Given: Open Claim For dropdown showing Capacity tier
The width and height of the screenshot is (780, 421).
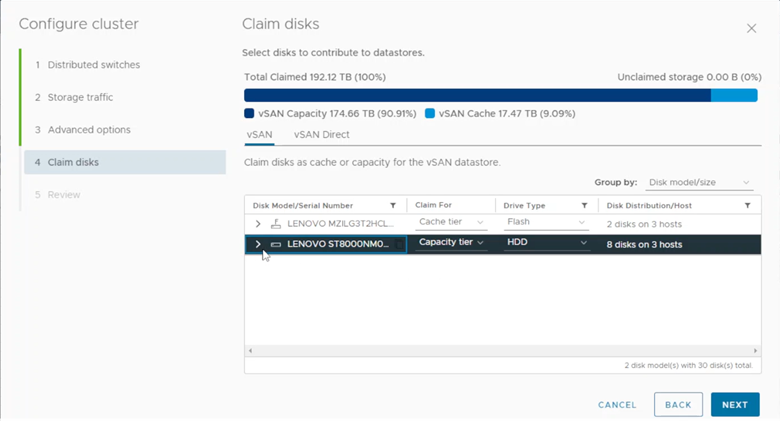Looking at the screenshot, I should (451, 243).
